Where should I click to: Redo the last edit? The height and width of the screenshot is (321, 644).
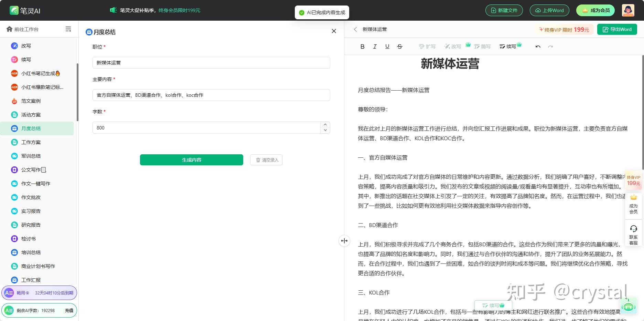[x=550, y=46]
